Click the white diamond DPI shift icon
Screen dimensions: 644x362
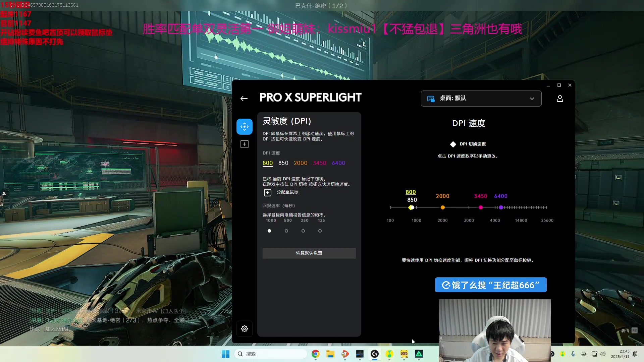click(453, 144)
